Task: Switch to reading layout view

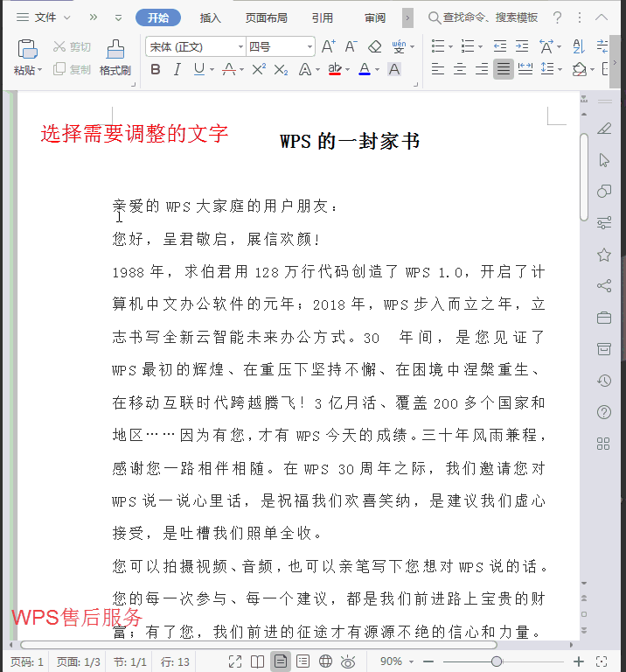Action: click(257, 661)
